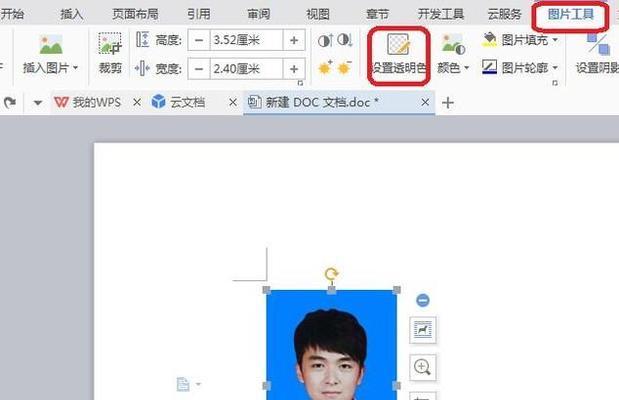The width and height of the screenshot is (619, 400).
Task: Click the 插入图片 picture icon
Action: 51,45
